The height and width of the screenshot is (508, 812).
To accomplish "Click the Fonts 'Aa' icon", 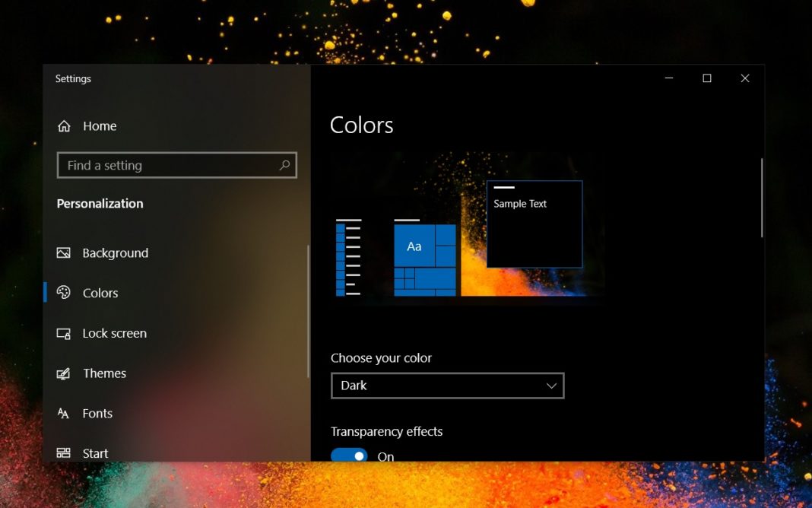I will pyautogui.click(x=65, y=413).
